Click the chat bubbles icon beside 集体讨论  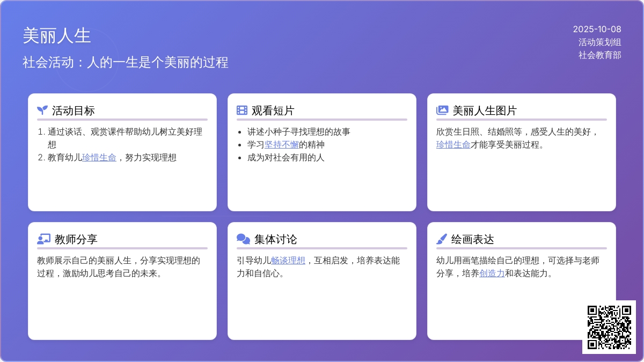(x=243, y=239)
